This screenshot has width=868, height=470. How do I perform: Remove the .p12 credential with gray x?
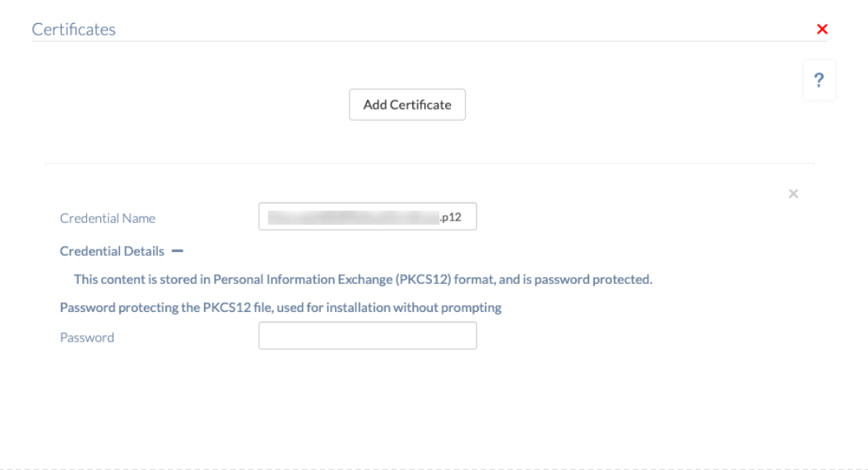793,193
